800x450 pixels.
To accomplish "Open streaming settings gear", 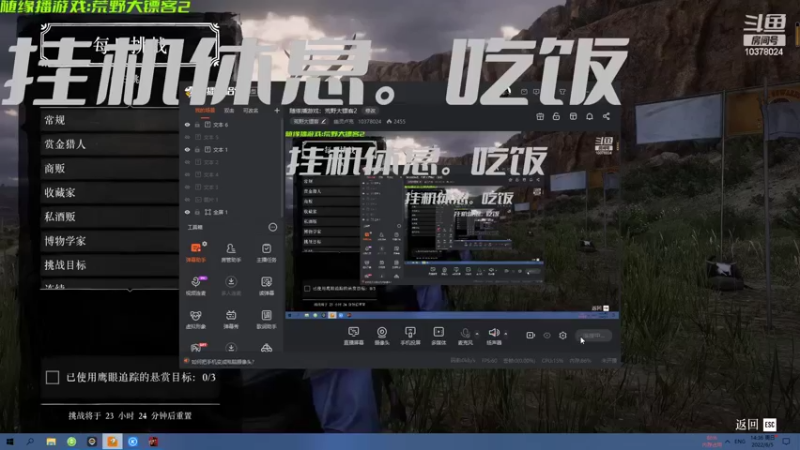I will point(563,335).
